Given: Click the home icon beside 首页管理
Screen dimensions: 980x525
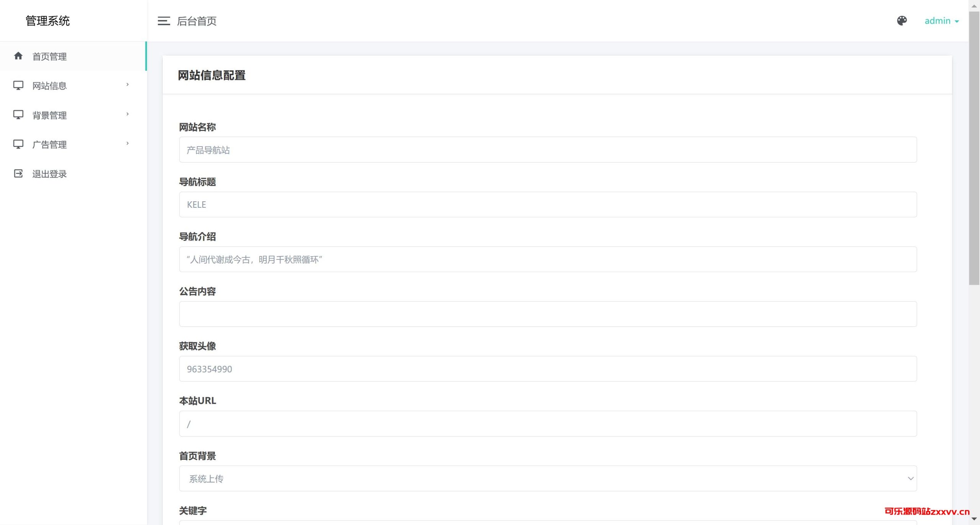Looking at the screenshot, I should tap(18, 56).
